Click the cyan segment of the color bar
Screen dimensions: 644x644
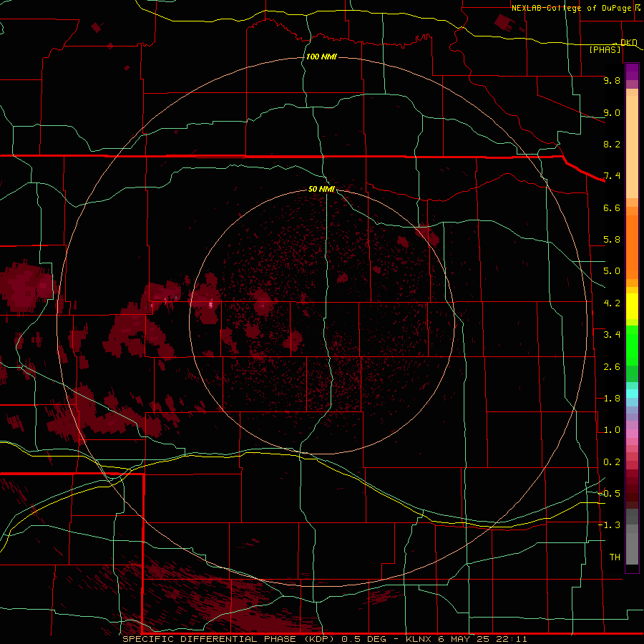click(x=632, y=394)
